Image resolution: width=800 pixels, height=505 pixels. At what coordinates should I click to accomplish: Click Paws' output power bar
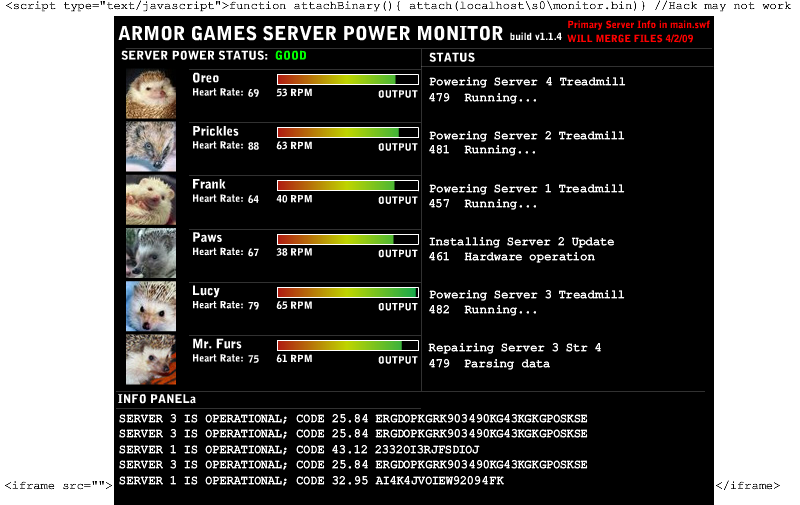(x=348, y=239)
